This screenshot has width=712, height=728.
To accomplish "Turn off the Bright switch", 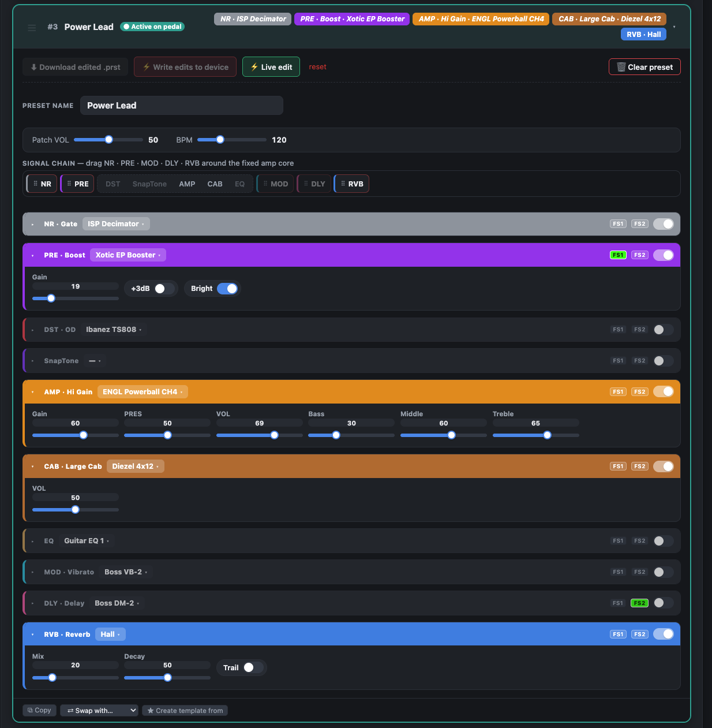I will click(x=227, y=289).
